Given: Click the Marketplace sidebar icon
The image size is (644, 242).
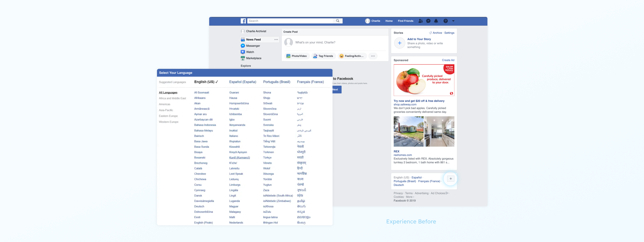Looking at the screenshot, I should [243, 58].
